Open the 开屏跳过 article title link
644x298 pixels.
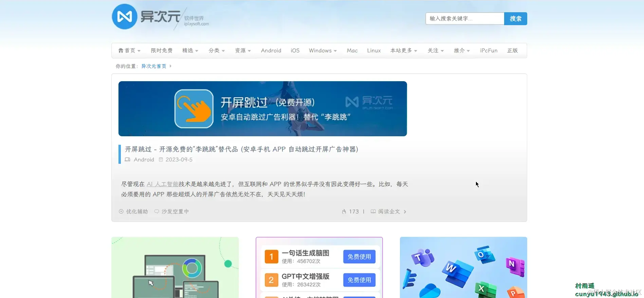241,149
